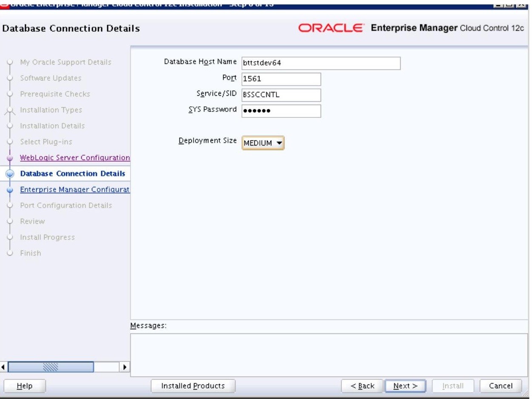Image resolution: width=532 pixels, height=399 pixels.
Task: Click Installation Details step
Action: point(52,126)
